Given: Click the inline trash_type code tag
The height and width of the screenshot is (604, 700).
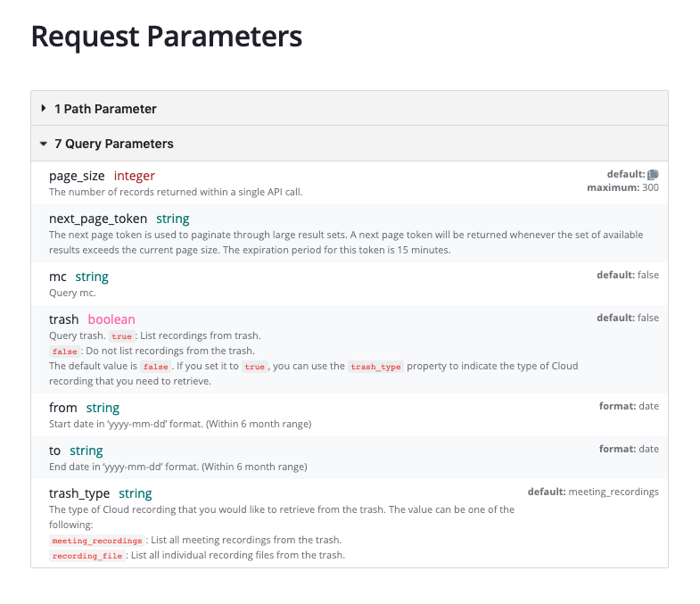Looking at the screenshot, I should click(375, 367).
